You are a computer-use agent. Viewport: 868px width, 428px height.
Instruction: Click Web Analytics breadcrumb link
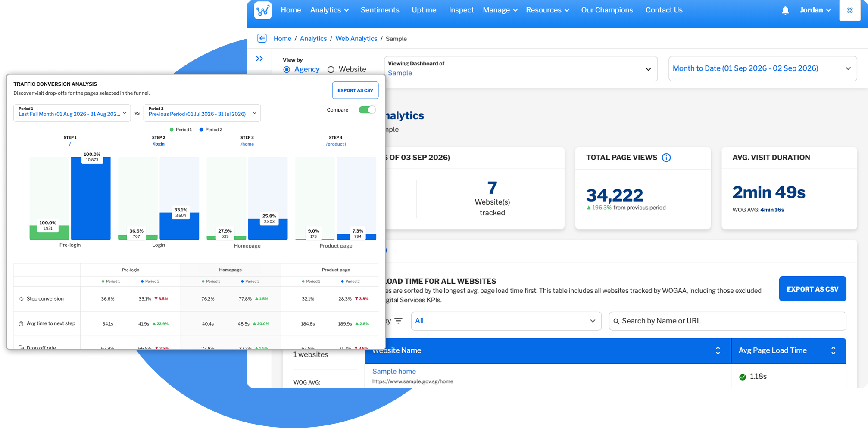point(356,39)
